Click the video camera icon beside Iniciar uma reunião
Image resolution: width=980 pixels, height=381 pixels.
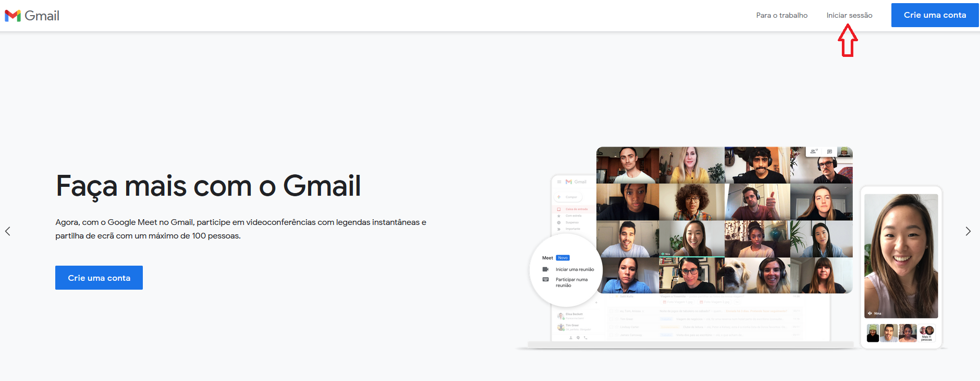coord(545,269)
